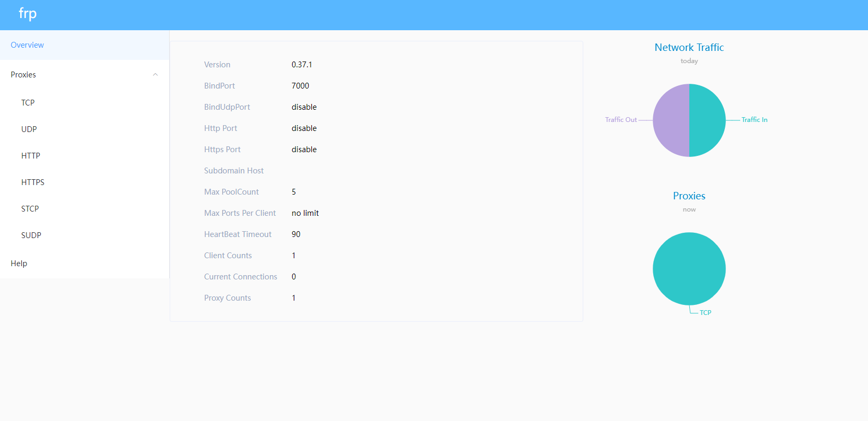This screenshot has height=421, width=868.
Task: Click the Proxies chart title
Action: tap(689, 196)
